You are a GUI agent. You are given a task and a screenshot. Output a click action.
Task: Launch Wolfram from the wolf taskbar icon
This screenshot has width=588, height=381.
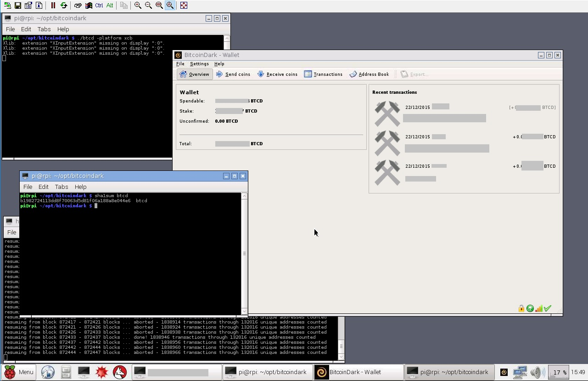click(x=120, y=372)
